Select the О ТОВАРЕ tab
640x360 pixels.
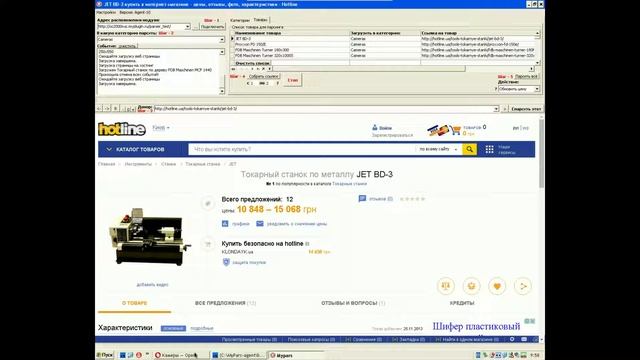[134, 303]
